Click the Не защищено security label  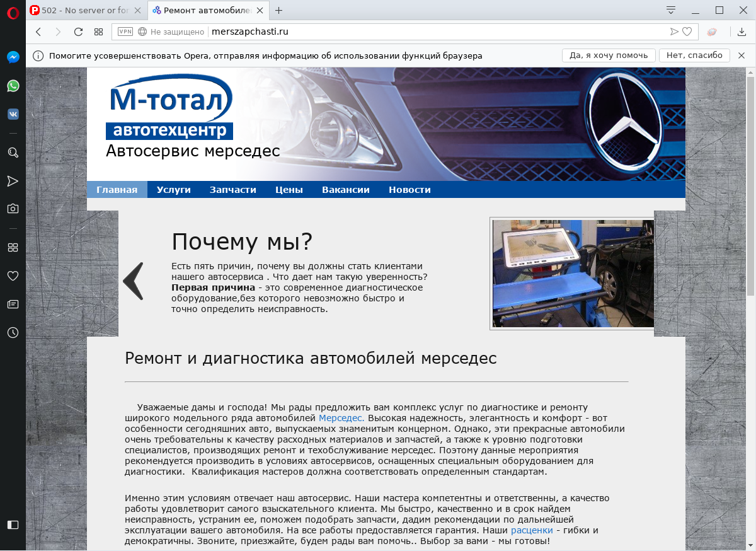click(178, 32)
